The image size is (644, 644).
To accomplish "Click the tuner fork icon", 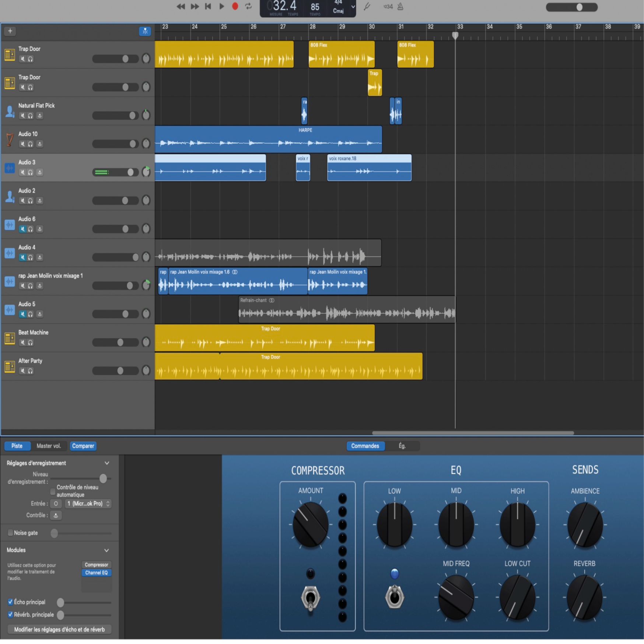I will (x=367, y=7).
